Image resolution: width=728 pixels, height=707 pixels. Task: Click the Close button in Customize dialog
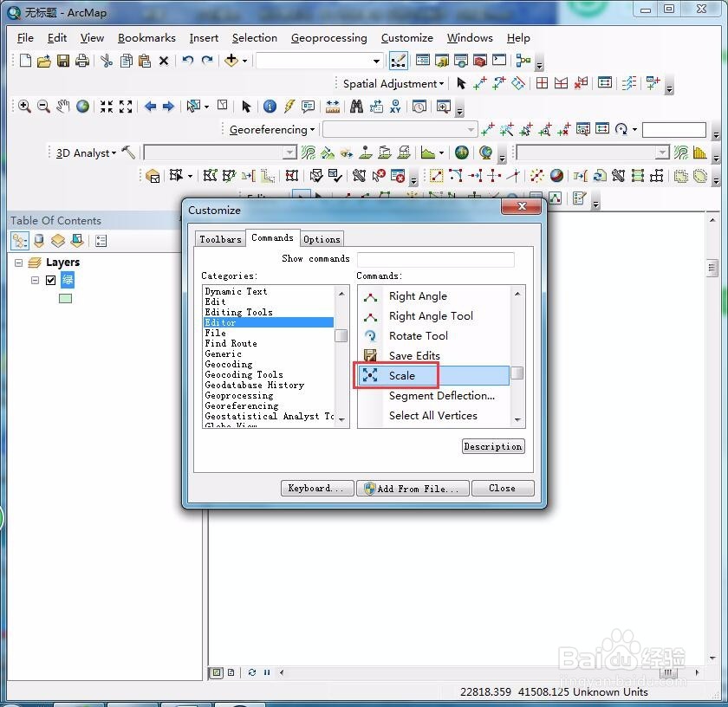click(x=503, y=488)
